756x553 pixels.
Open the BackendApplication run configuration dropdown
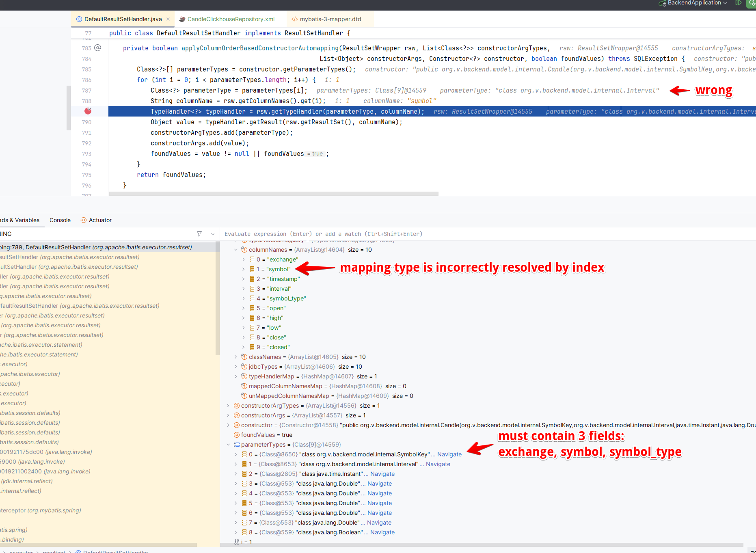pos(725,3)
